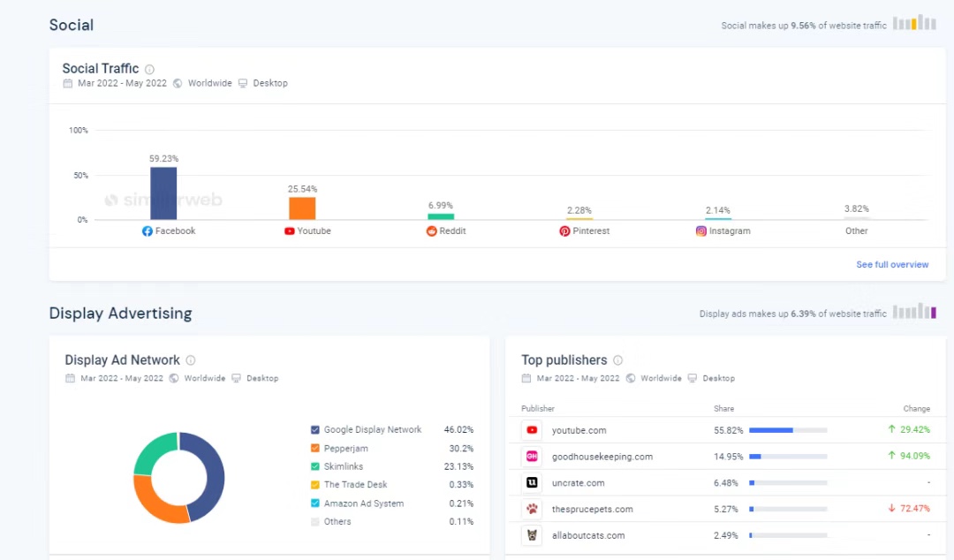The height and width of the screenshot is (560, 954).
Task: Click the Pinterest icon on the chart axis
Action: pyautogui.click(x=564, y=231)
